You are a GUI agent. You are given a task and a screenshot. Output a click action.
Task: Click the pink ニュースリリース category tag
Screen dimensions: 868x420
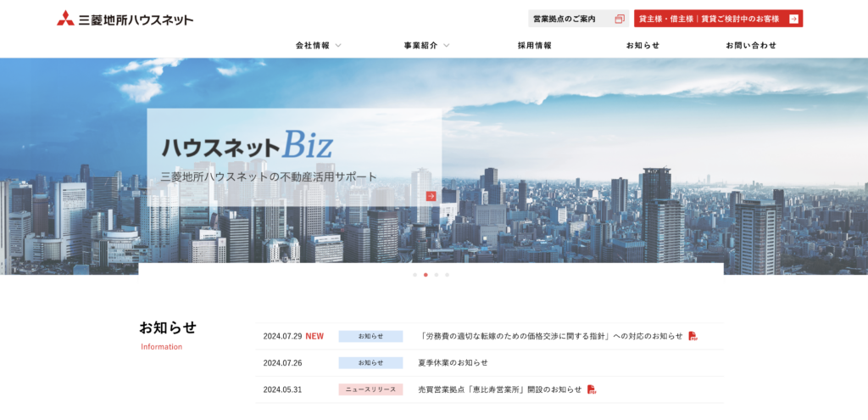point(370,389)
